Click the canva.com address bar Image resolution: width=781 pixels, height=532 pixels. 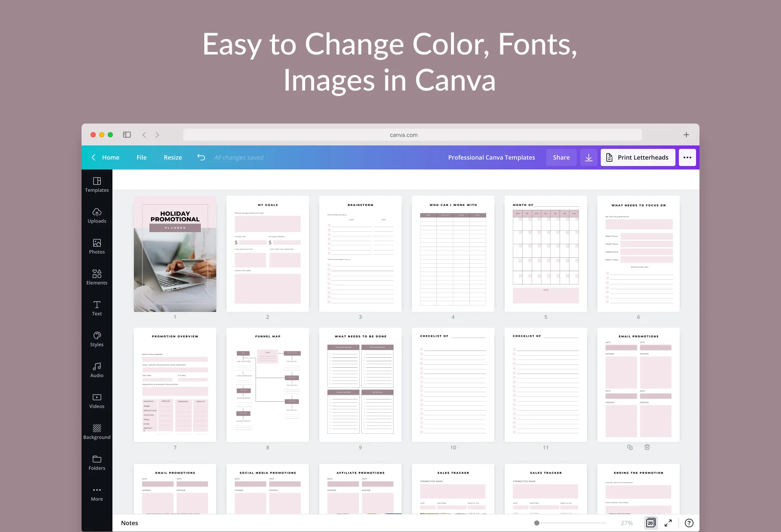click(x=412, y=135)
